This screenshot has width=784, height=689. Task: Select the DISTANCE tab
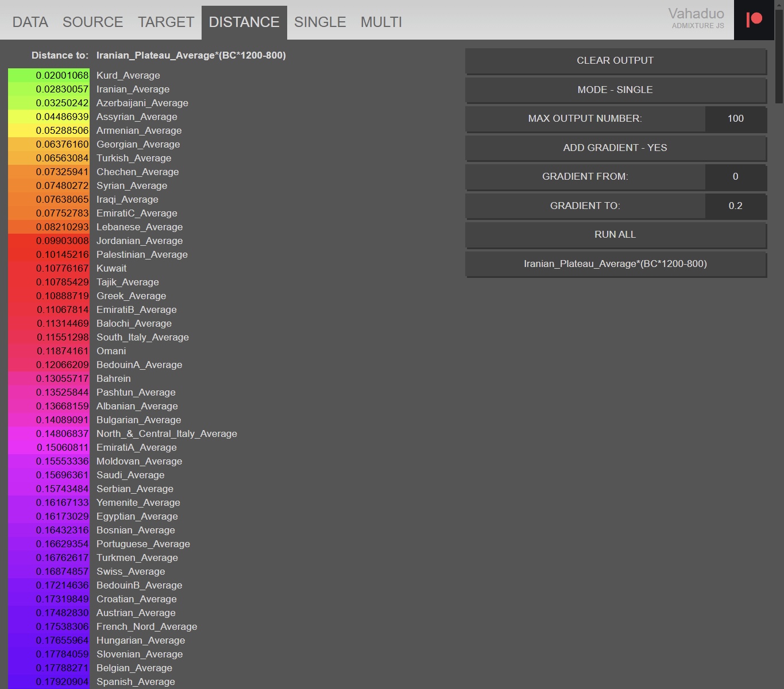click(244, 22)
